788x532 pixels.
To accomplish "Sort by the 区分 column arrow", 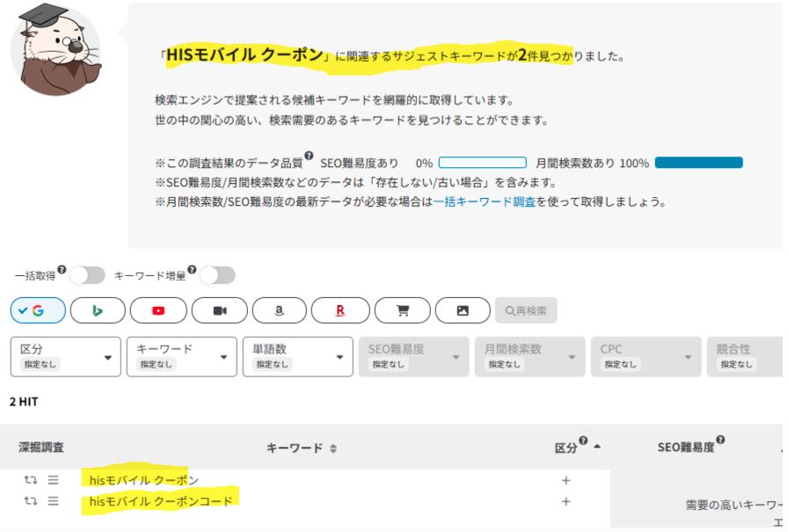I will pyautogui.click(x=597, y=446).
